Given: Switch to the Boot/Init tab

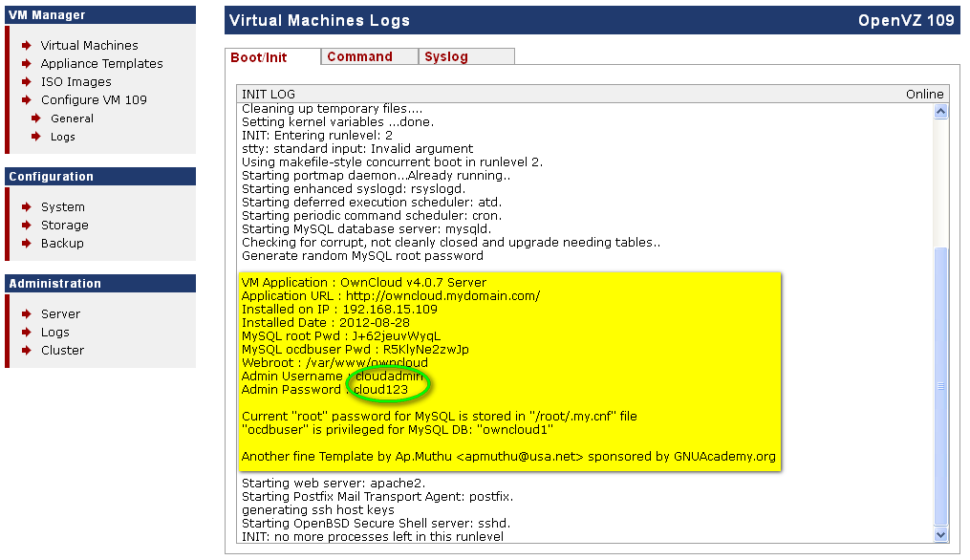Looking at the screenshot, I should (x=272, y=57).
